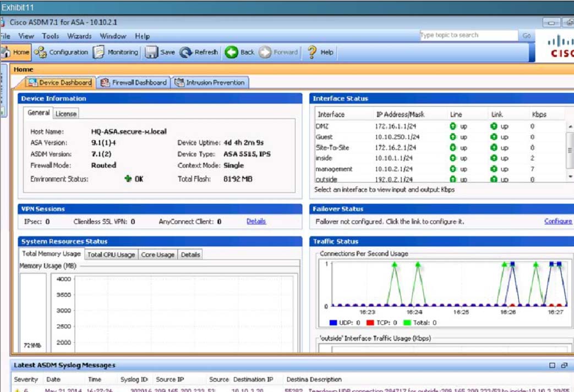Open the Configuration gears icon

tap(40, 52)
